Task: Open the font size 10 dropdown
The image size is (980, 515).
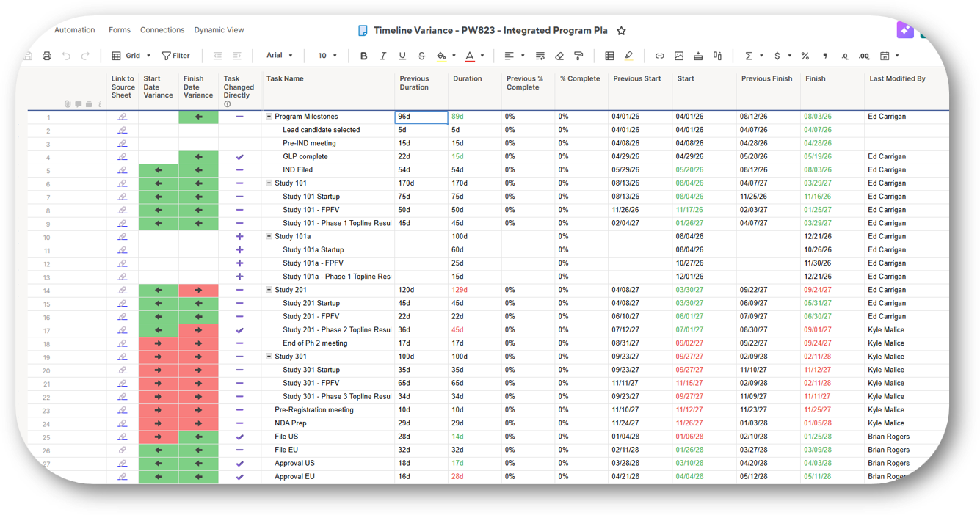Action: [x=327, y=56]
